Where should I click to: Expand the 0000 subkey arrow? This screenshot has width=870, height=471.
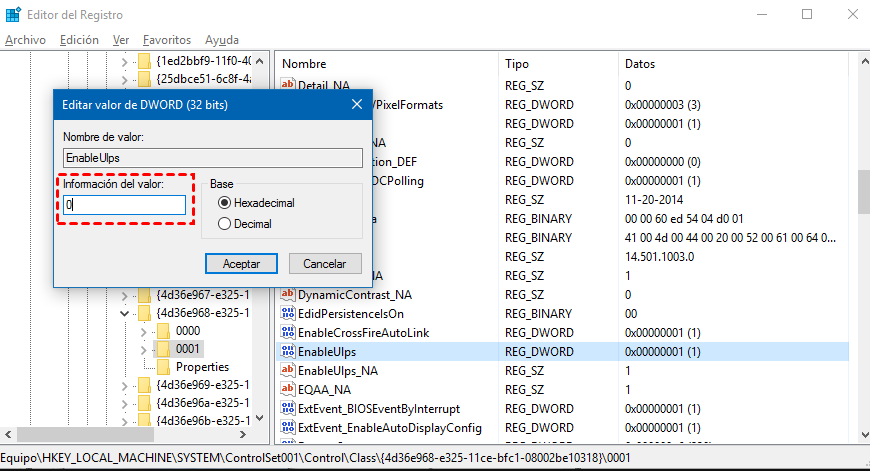click(x=142, y=331)
